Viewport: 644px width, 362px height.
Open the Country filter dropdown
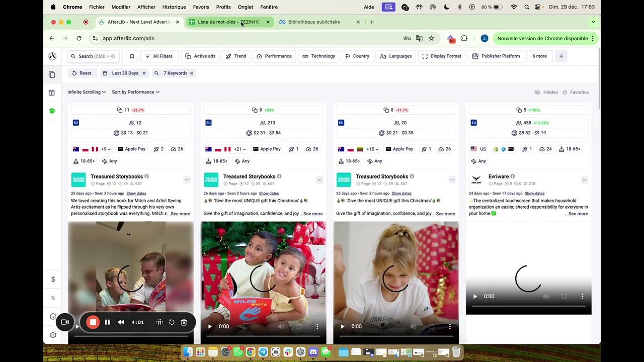[357, 56]
